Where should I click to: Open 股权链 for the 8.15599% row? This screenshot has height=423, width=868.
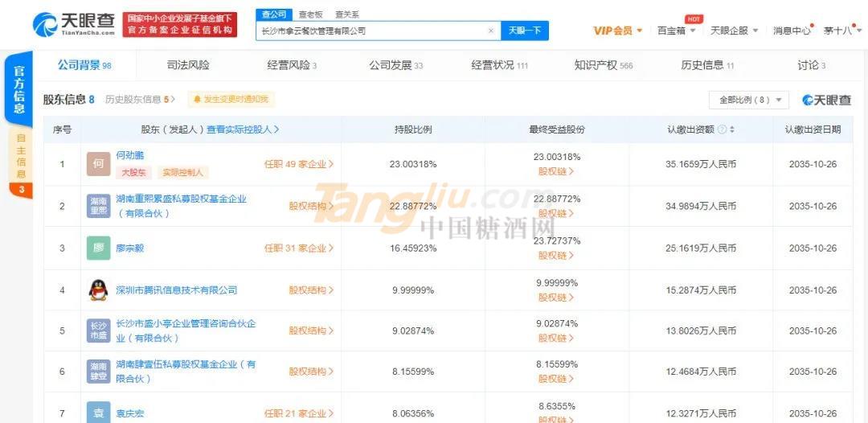click(556, 379)
